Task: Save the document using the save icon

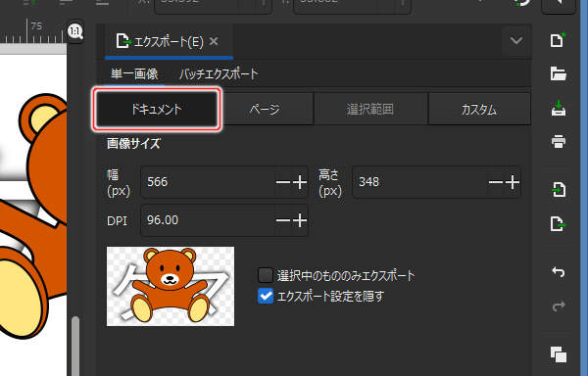Action: click(559, 108)
